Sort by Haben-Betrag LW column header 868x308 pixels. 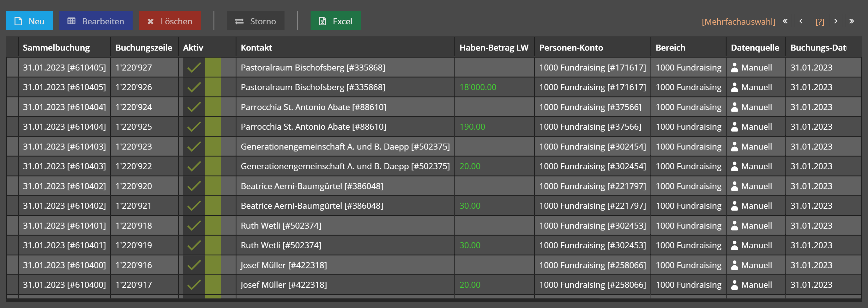494,47
